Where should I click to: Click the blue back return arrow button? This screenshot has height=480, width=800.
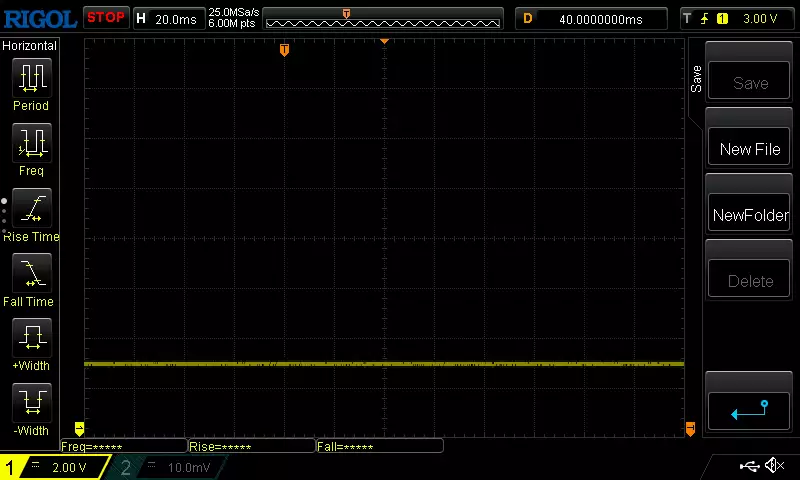click(x=749, y=411)
